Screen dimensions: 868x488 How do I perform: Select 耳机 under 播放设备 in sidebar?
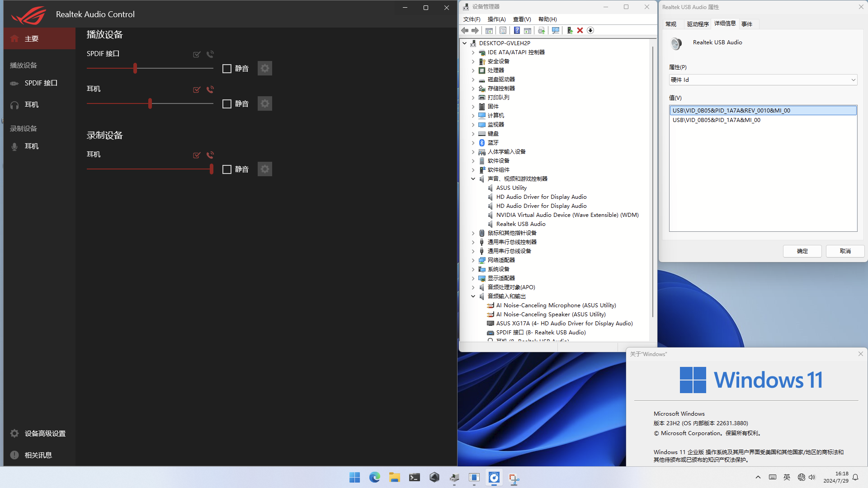(31, 104)
